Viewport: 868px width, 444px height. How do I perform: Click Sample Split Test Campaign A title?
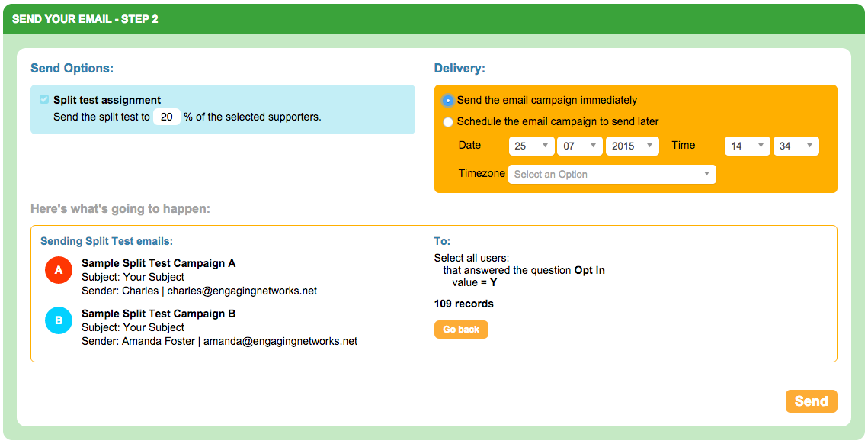point(159,263)
